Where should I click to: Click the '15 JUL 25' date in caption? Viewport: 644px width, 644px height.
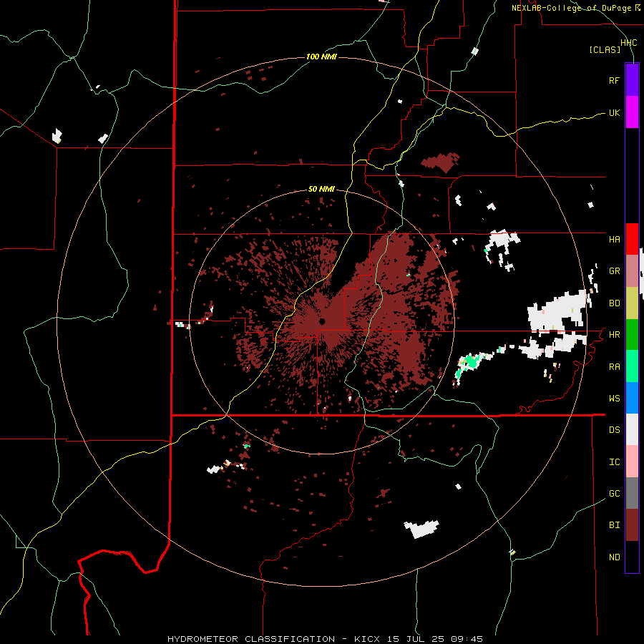coord(415,639)
